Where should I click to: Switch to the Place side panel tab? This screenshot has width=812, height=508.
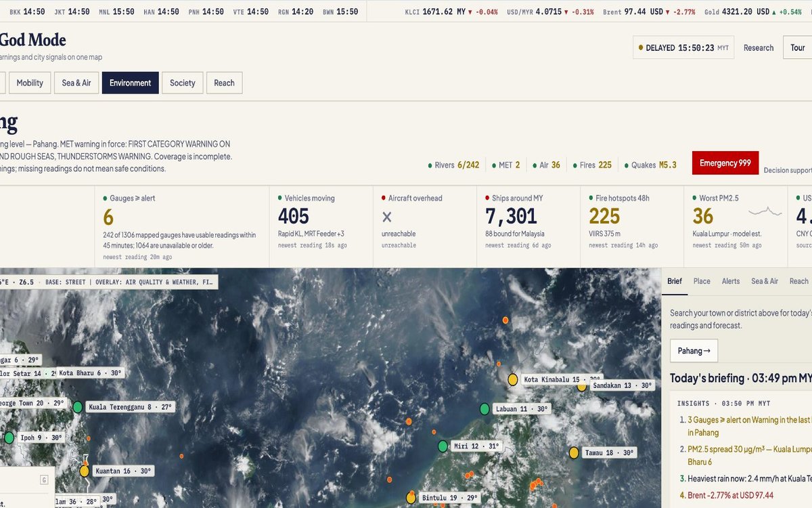pyautogui.click(x=702, y=281)
